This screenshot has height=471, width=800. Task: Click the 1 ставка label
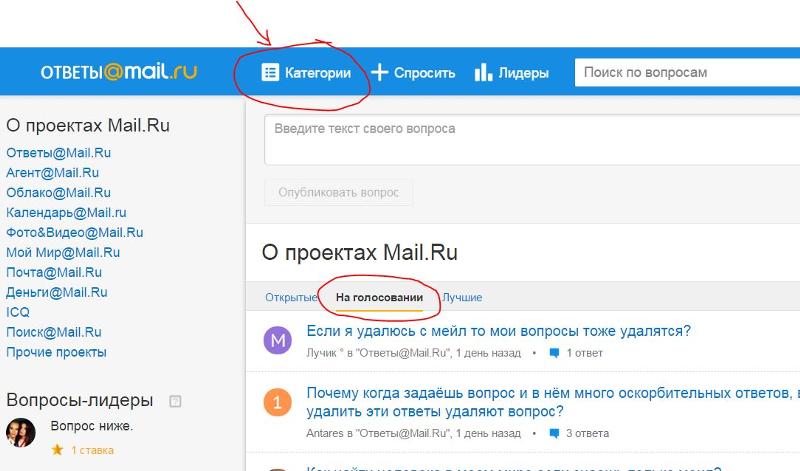pos(92,450)
